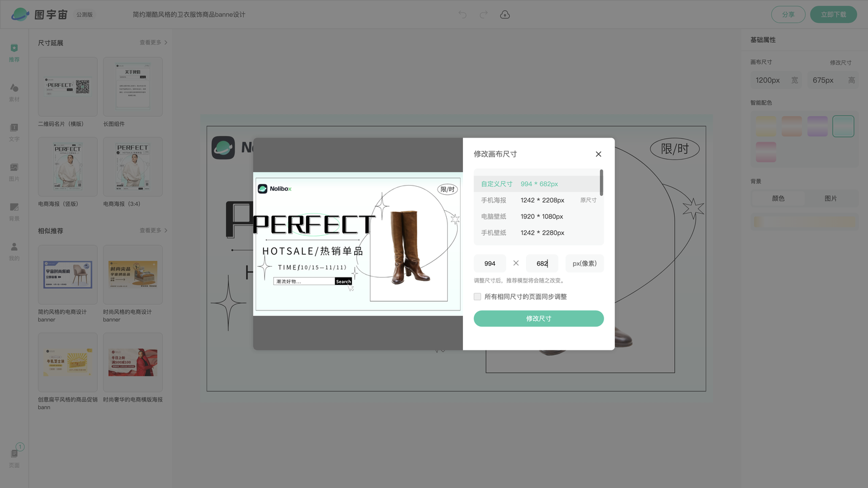Open the px(像素) unit dropdown
The height and width of the screenshot is (488, 868).
pyautogui.click(x=584, y=263)
